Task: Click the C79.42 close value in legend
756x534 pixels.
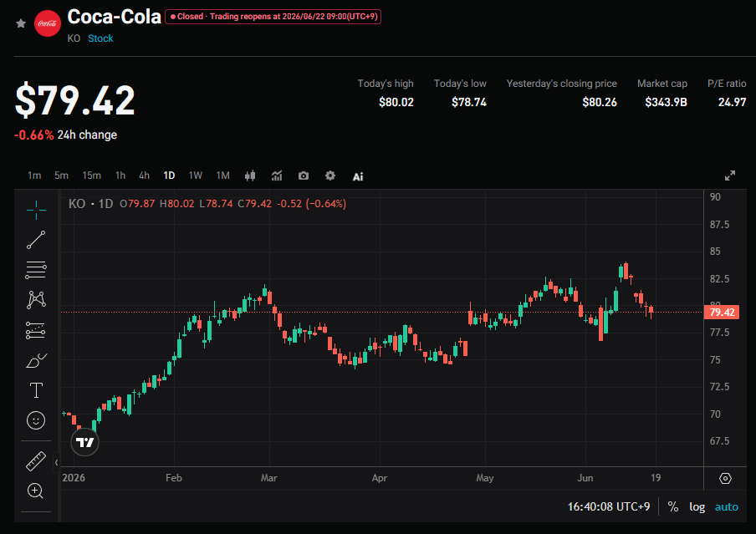Action: tap(254, 203)
